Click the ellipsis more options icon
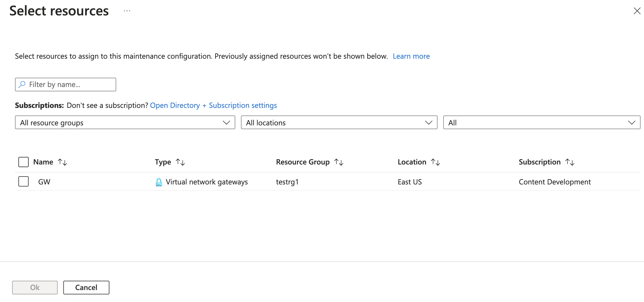 click(127, 11)
